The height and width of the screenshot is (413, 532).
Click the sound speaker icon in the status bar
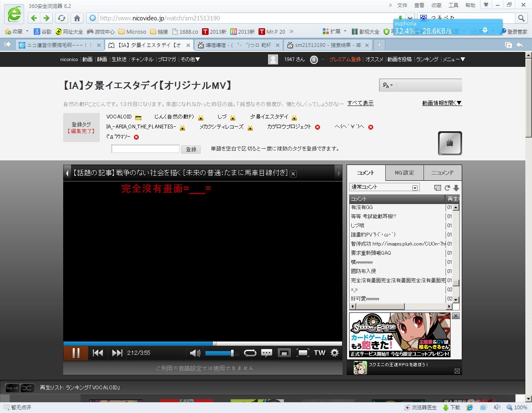[497, 408]
